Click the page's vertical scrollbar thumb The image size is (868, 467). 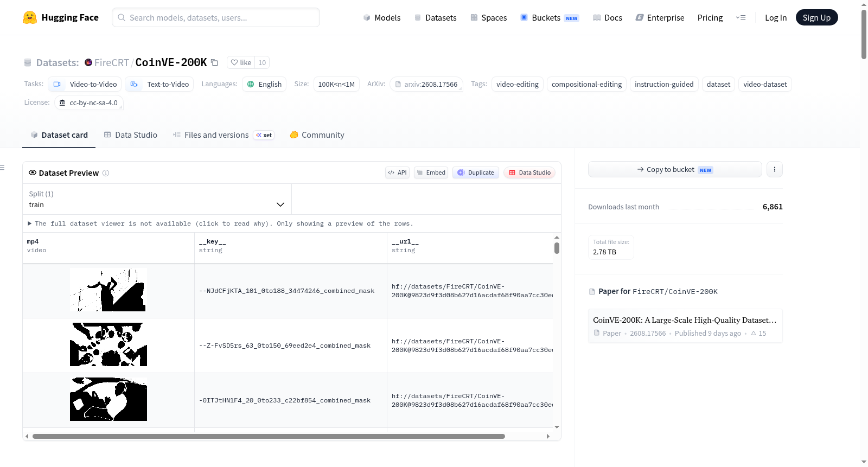(864, 34)
